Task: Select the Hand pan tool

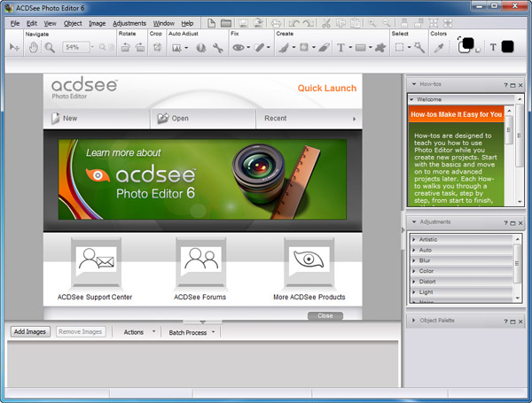Action: (33, 47)
